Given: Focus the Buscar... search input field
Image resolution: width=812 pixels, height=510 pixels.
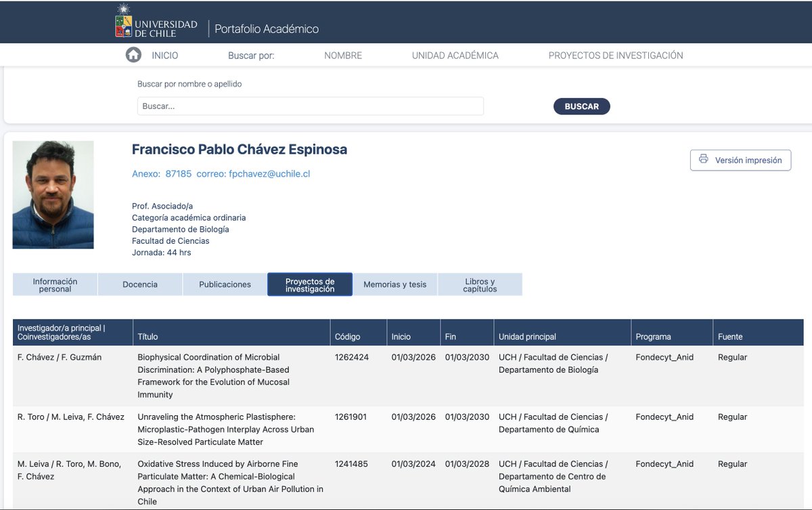Looking at the screenshot, I should click(x=311, y=106).
